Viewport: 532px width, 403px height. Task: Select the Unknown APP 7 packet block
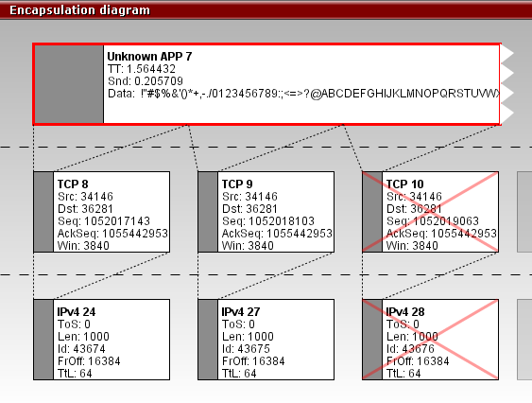point(267,84)
